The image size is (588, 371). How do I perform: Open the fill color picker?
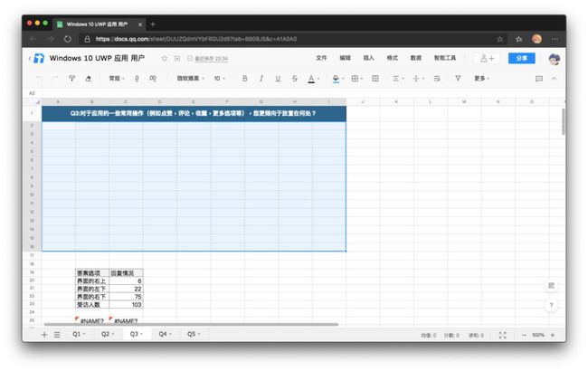click(338, 79)
